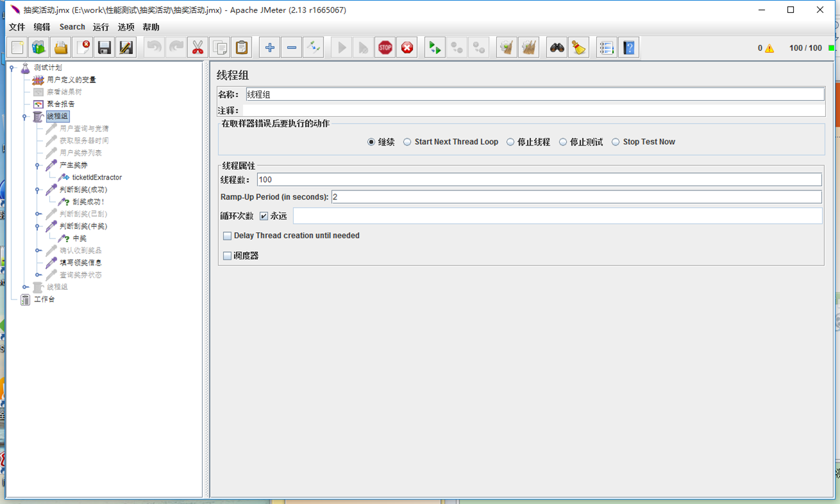Collapse the 判断刮奖(中奖) tree node
This screenshot has width=840, height=504.
(38, 226)
